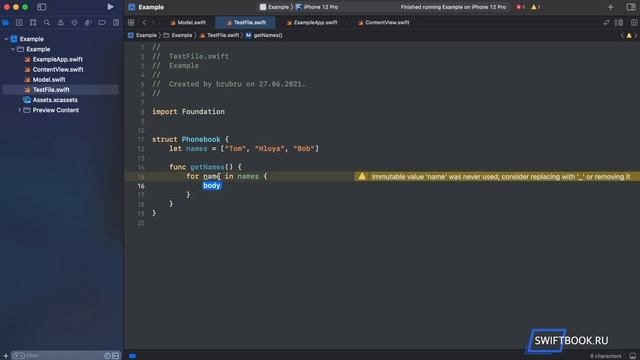Collapse the Example project root in navigator
The image size is (640, 360).
coord(6,39)
